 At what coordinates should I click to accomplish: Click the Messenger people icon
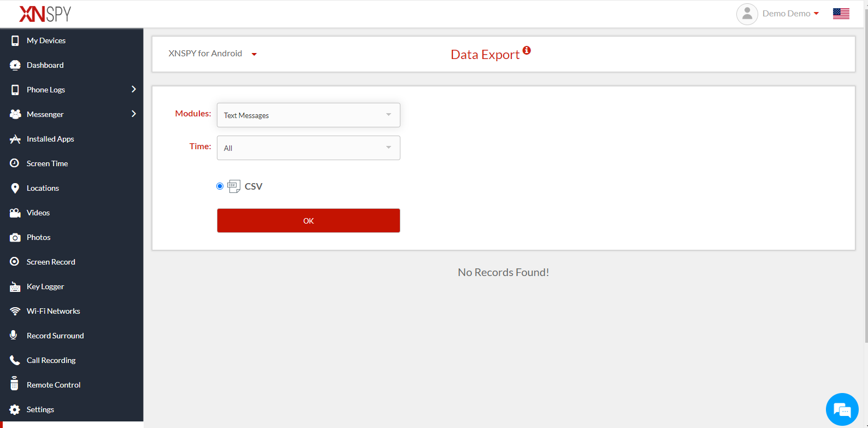[x=15, y=114]
